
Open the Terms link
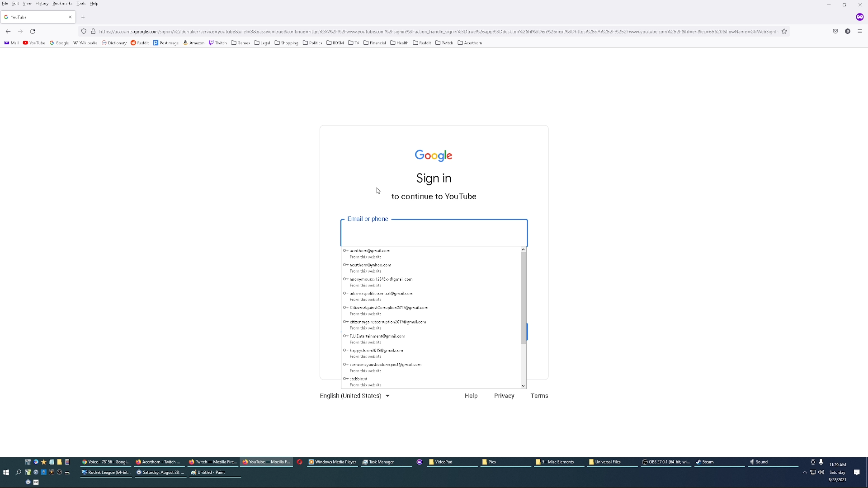(x=539, y=396)
